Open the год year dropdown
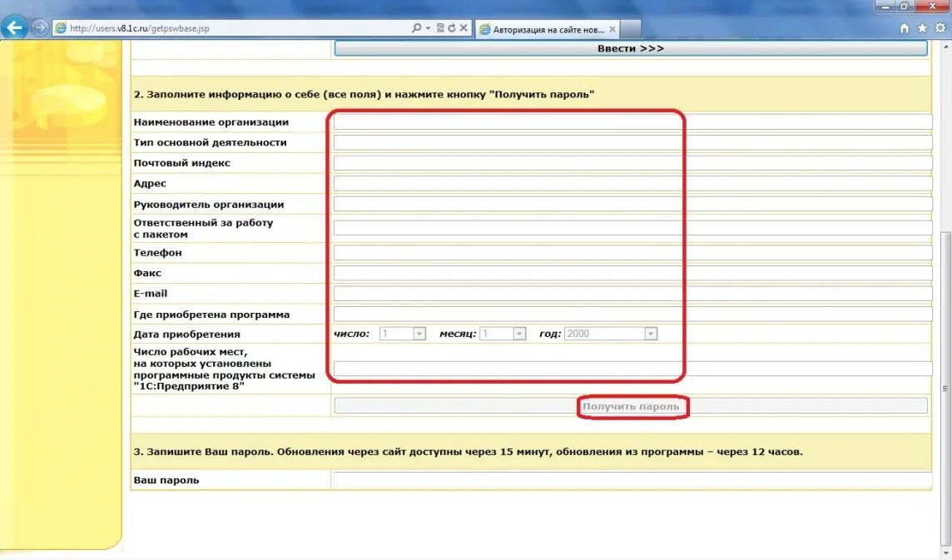Image resolution: width=952 pixels, height=560 pixels. [x=611, y=334]
